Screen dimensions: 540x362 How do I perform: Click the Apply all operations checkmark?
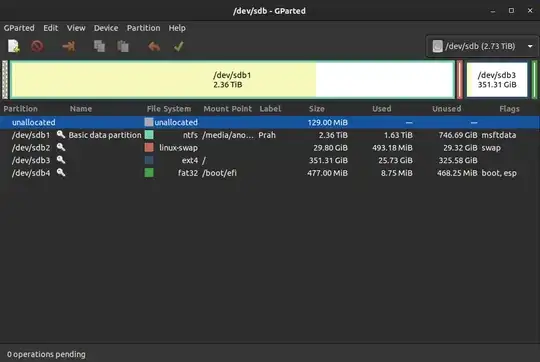click(x=178, y=46)
